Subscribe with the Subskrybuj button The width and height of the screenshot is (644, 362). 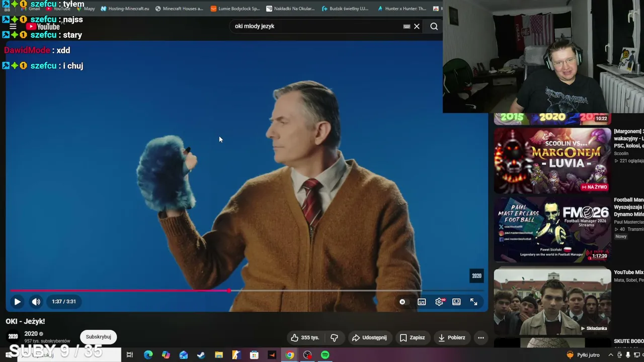[x=98, y=337]
